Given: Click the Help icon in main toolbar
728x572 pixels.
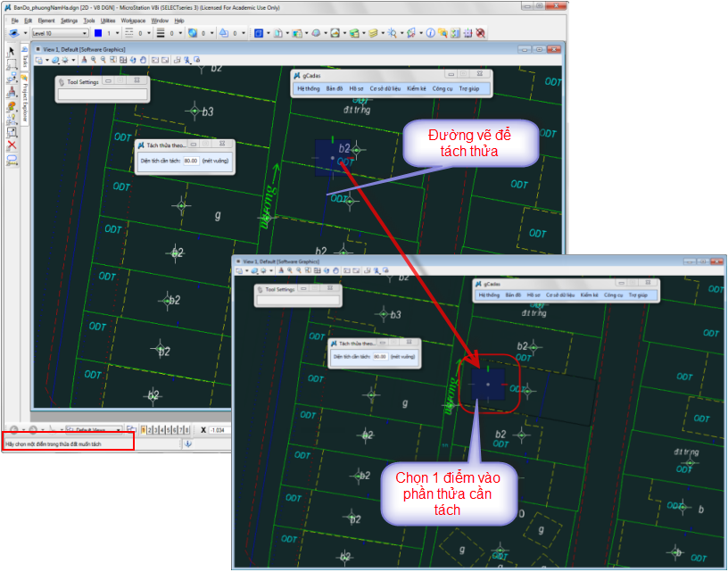Looking at the screenshot, I should [x=430, y=33].
